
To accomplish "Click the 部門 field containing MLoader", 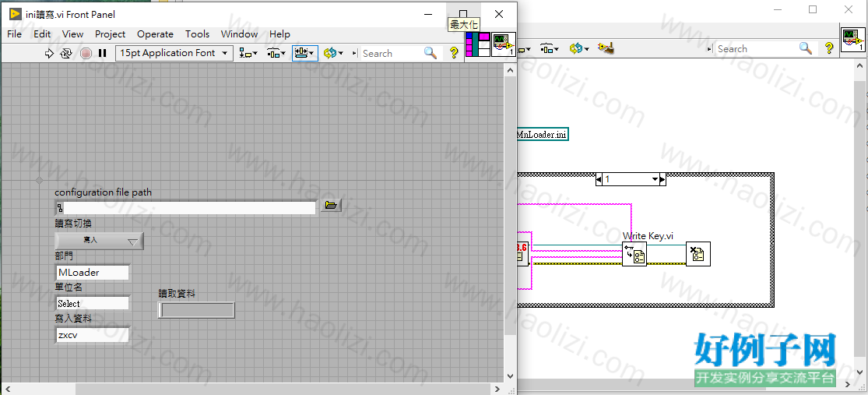I will (x=93, y=273).
